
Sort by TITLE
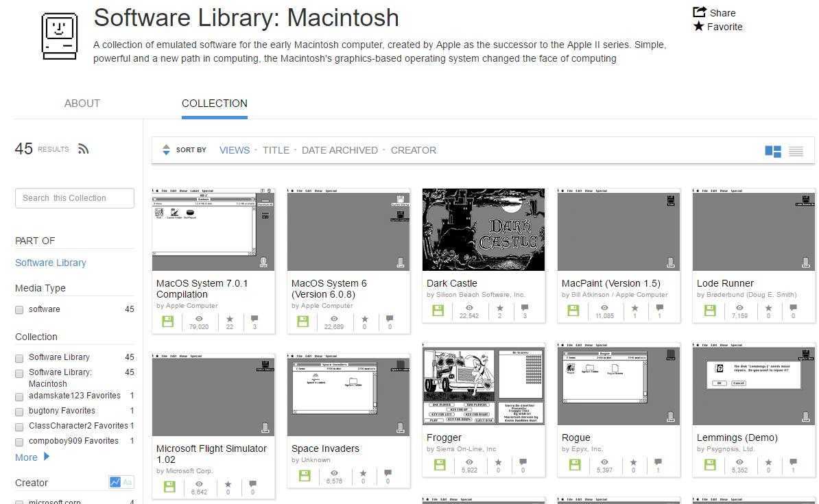click(276, 150)
